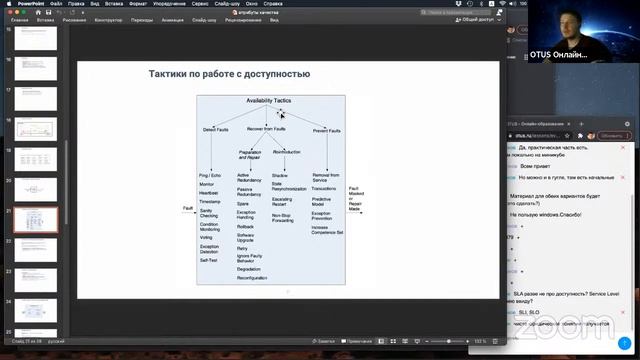Open the Файл menu
This screenshot has width=640, height=360.
coord(56,4)
